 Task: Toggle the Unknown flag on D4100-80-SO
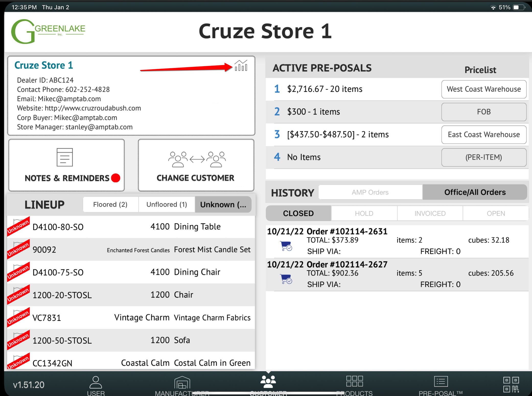click(18, 226)
